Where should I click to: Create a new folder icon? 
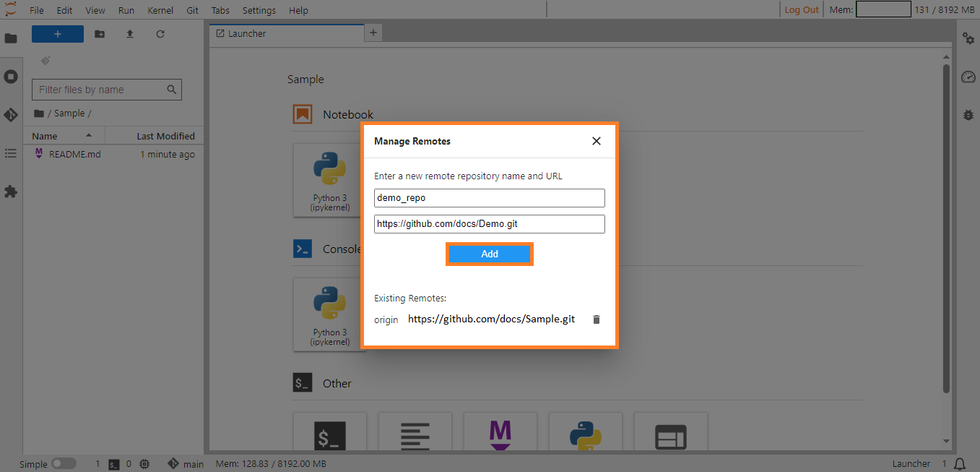coord(100,34)
